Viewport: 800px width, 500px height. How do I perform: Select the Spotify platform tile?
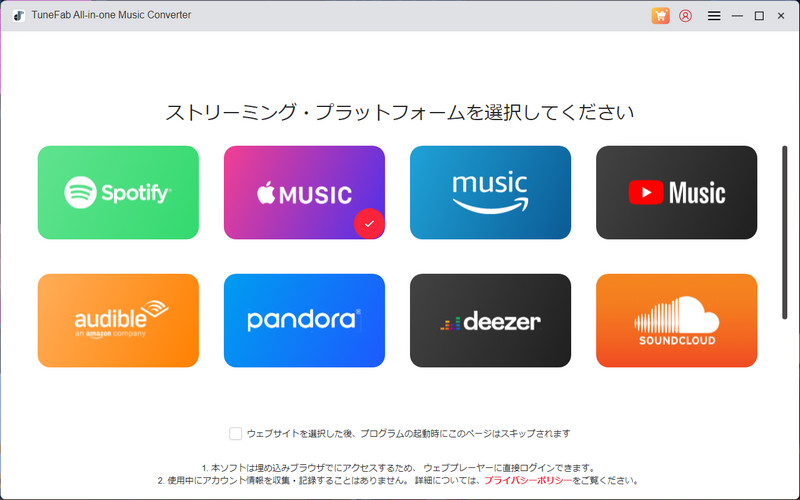point(118,192)
